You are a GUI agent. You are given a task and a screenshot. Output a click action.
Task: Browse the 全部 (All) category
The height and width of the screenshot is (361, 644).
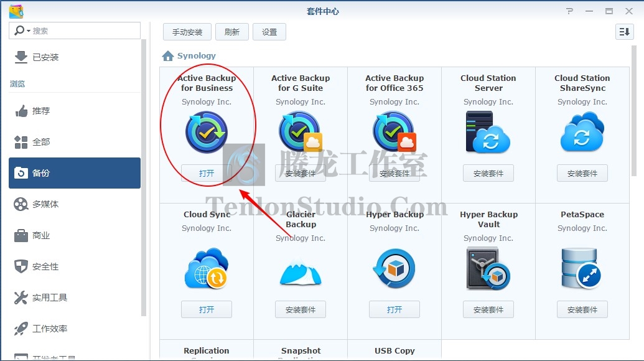[75, 142]
